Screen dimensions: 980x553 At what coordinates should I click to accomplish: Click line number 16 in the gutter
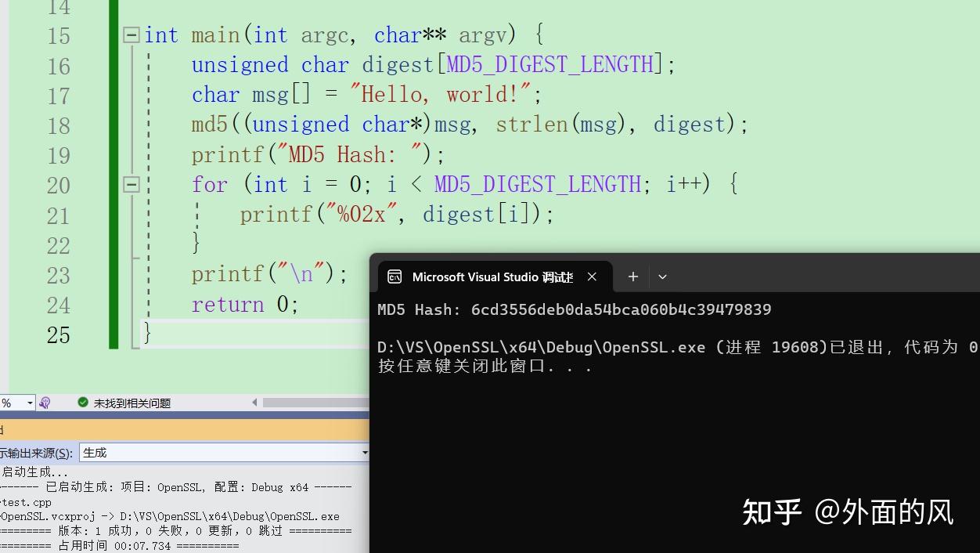59,66
